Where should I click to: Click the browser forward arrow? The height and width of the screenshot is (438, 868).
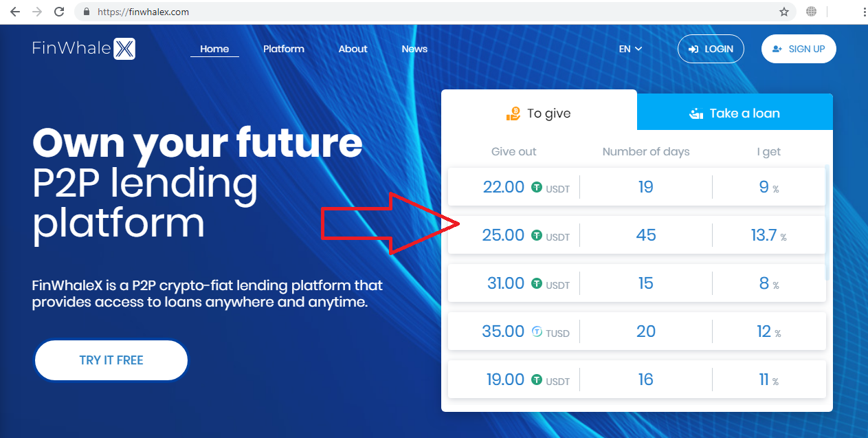37,12
